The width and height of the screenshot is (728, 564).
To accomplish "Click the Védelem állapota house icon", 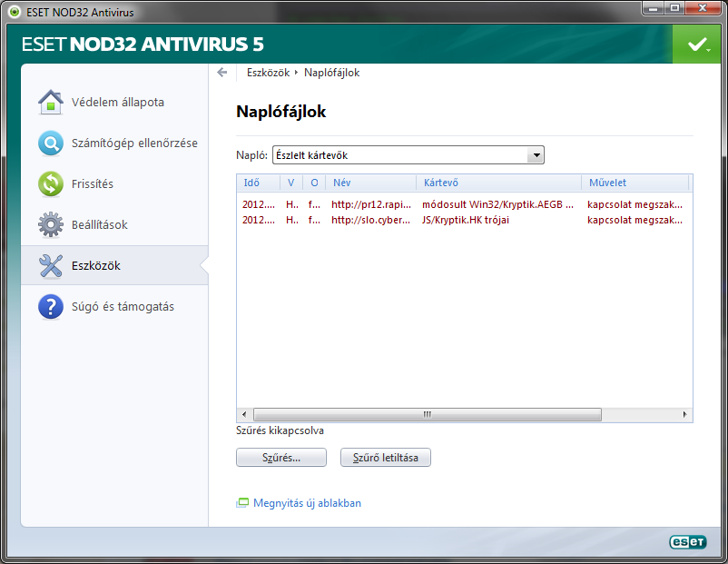I will (51, 103).
